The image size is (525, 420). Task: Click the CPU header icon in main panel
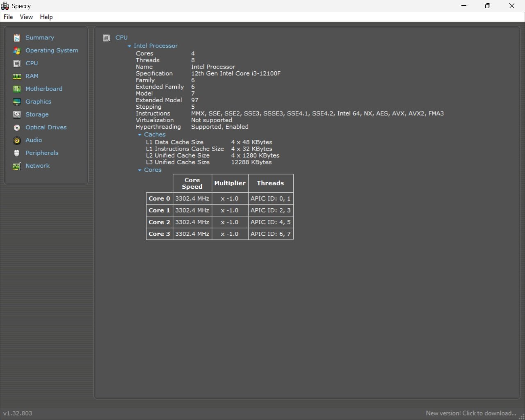click(x=107, y=38)
